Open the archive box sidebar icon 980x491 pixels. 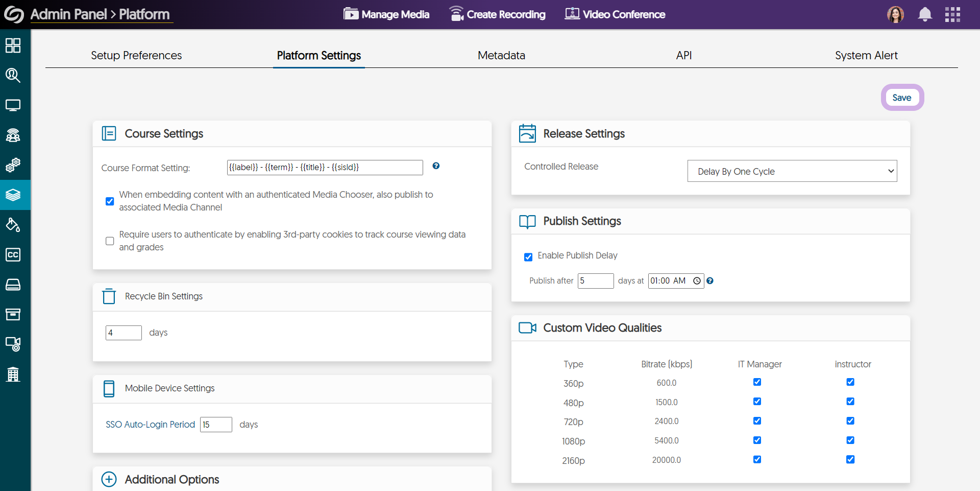13,314
